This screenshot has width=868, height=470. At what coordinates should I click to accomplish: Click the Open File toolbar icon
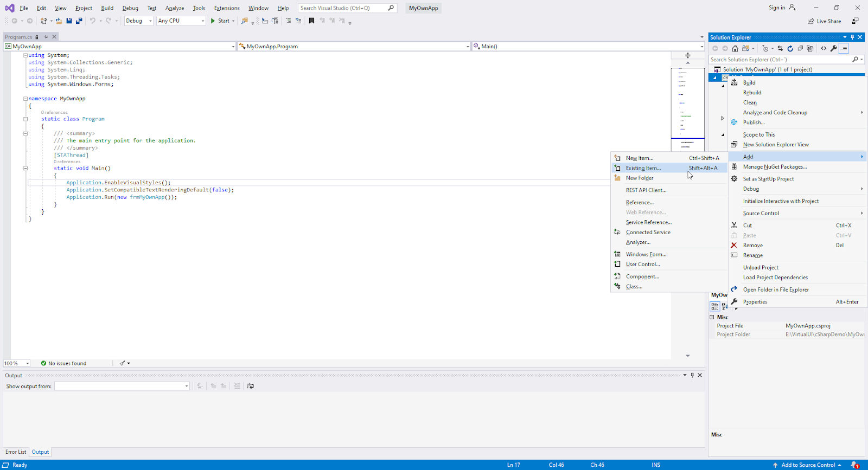click(x=59, y=21)
